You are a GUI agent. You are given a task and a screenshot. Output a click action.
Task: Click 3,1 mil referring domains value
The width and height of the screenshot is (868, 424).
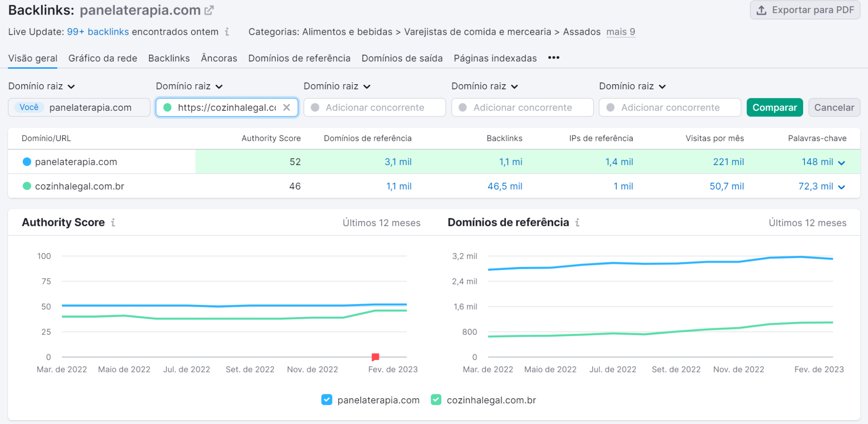(398, 162)
